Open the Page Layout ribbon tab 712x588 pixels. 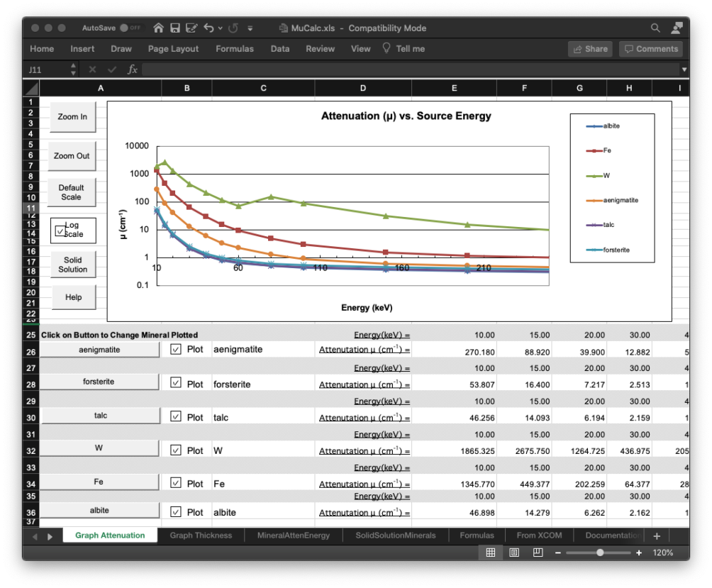[173, 48]
